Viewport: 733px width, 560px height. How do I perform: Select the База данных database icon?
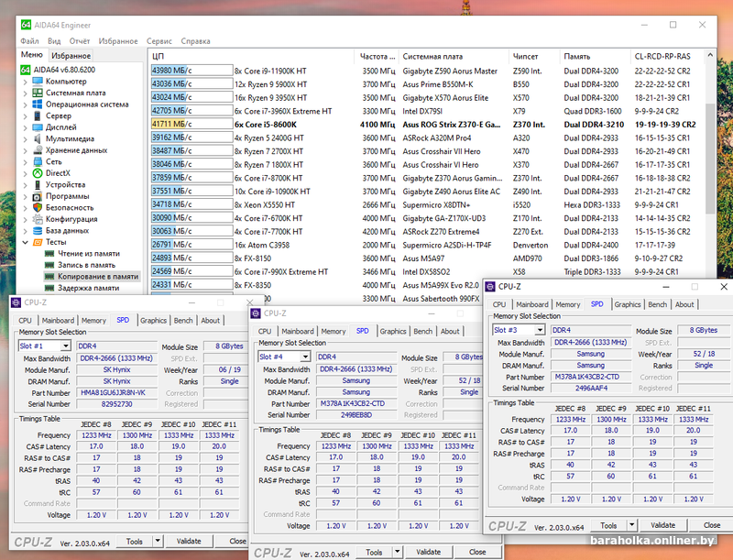(38, 231)
